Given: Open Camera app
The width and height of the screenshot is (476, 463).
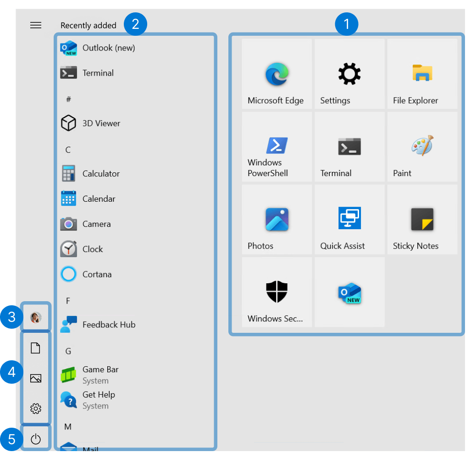Looking at the screenshot, I should (x=135, y=224).
